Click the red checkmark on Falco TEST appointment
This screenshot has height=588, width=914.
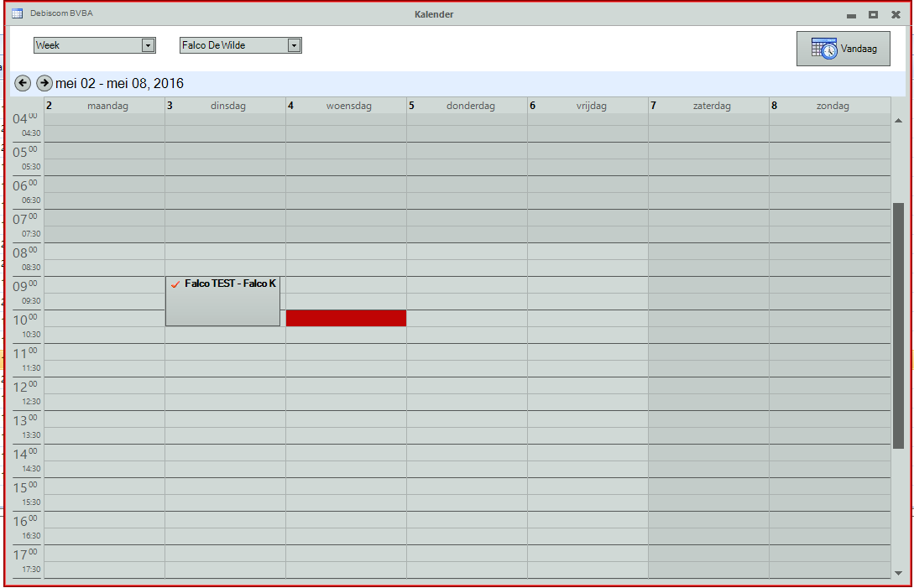(x=175, y=284)
